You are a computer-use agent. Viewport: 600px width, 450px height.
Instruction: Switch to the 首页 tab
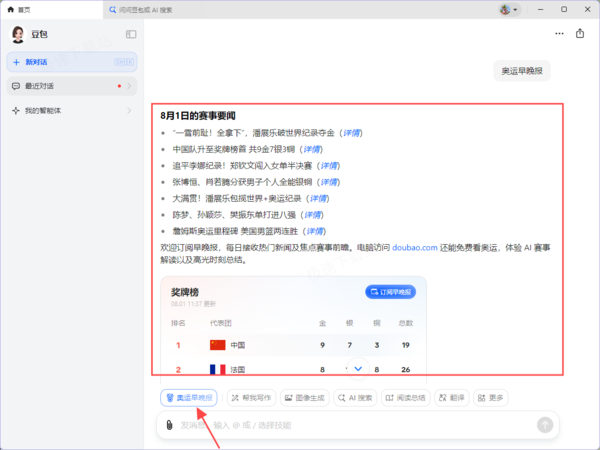coord(51,10)
